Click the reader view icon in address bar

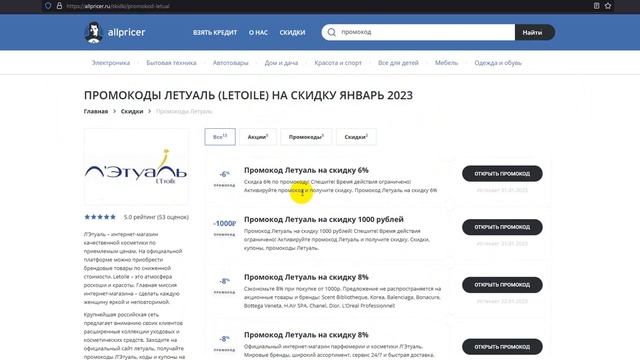pyautogui.click(x=596, y=6)
